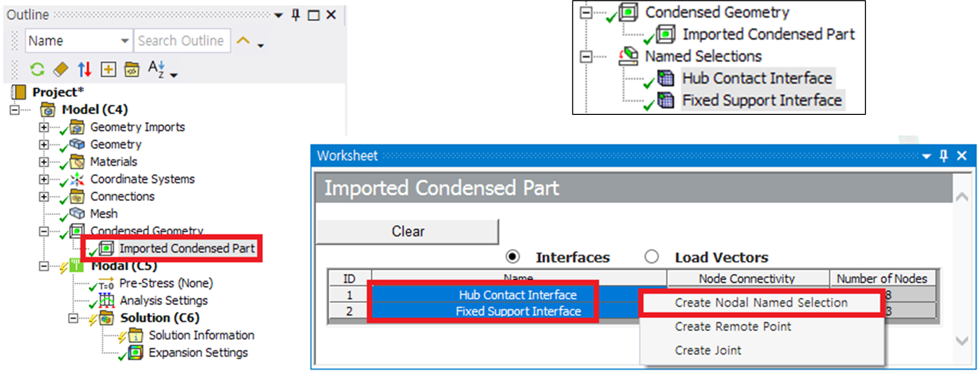Click the A-Z sort icon

pos(156,68)
